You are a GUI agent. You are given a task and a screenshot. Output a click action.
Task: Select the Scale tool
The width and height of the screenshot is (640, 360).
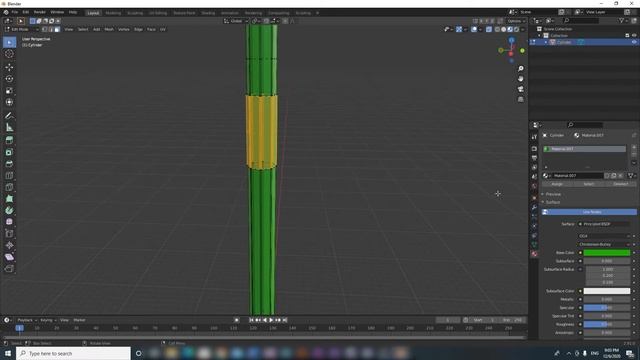pyautogui.click(x=9, y=91)
